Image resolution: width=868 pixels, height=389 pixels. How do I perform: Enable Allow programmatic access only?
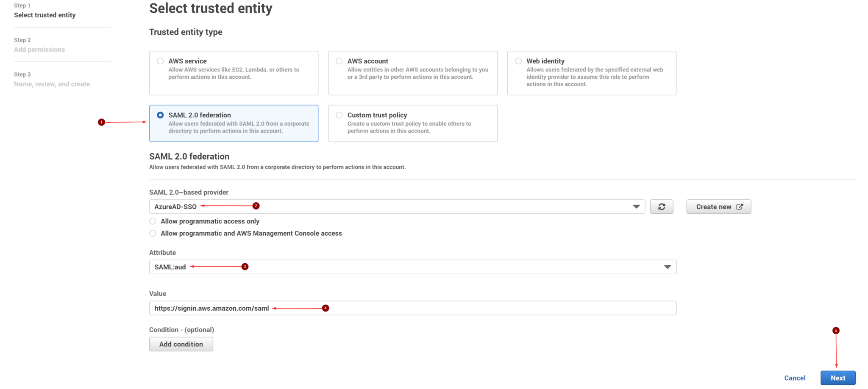tap(153, 221)
